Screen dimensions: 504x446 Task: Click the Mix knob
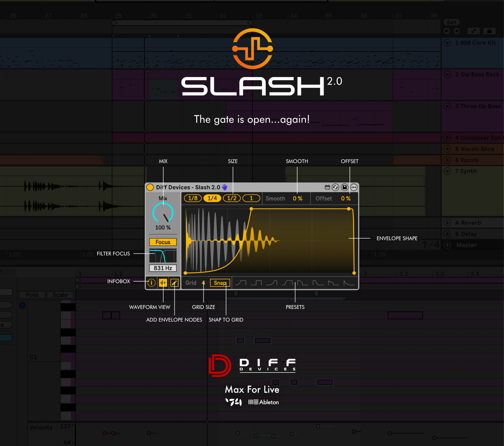[x=163, y=213]
